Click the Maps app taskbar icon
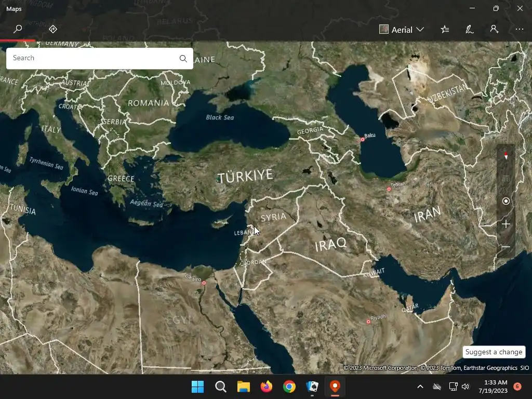The height and width of the screenshot is (399, 532). [x=335, y=387]
